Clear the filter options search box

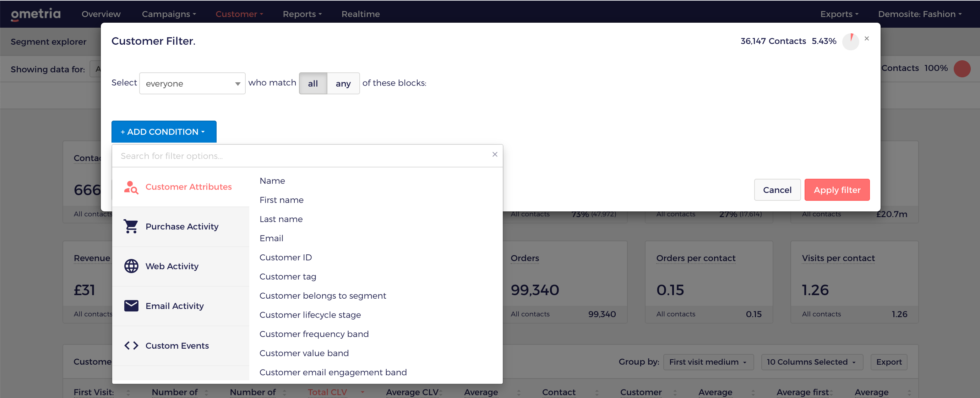click(495, 154)
